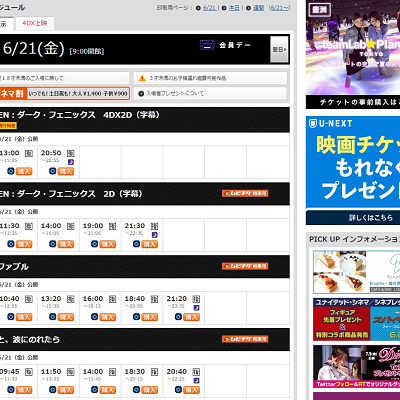Click blue info circle for 18:40 ファブル showing

tap(136, 317)
